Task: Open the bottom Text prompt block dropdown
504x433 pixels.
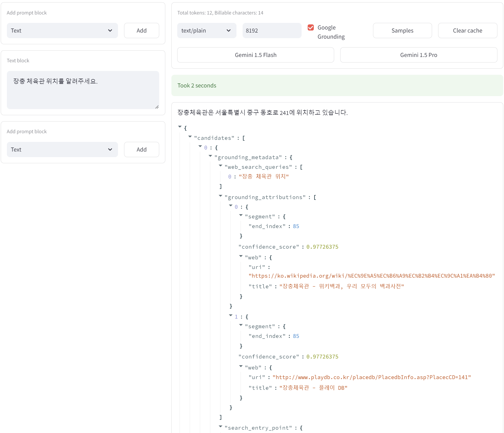Action: point(62,150)
